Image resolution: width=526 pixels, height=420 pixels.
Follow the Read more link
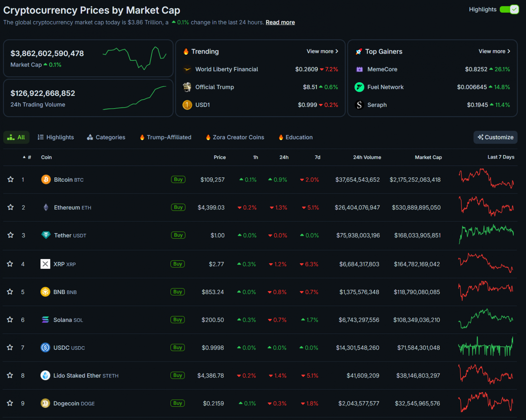click(x=280, y=22)
